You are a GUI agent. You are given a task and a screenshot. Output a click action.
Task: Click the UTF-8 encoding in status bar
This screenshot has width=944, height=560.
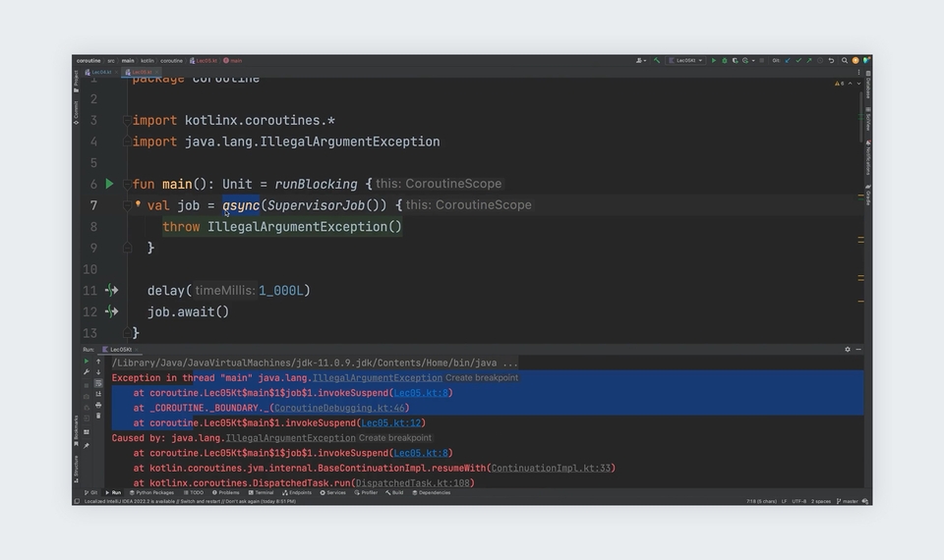click(x=798, y=501)
